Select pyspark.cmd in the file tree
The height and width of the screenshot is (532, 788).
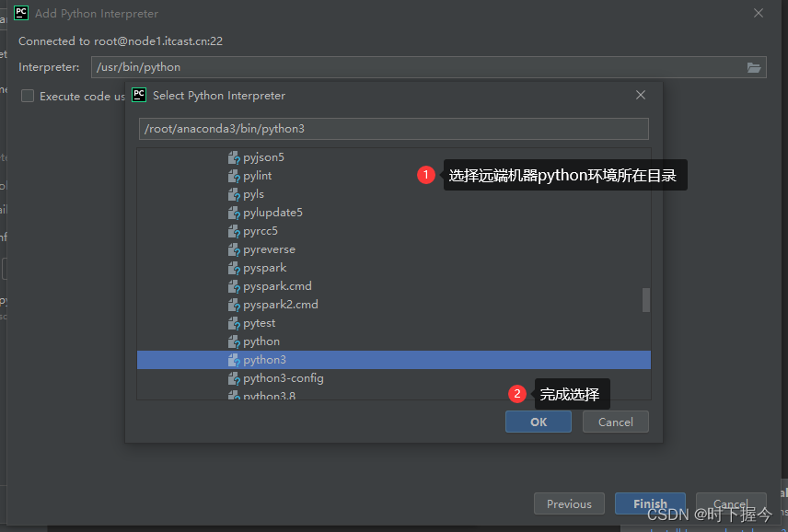[277, 286]
